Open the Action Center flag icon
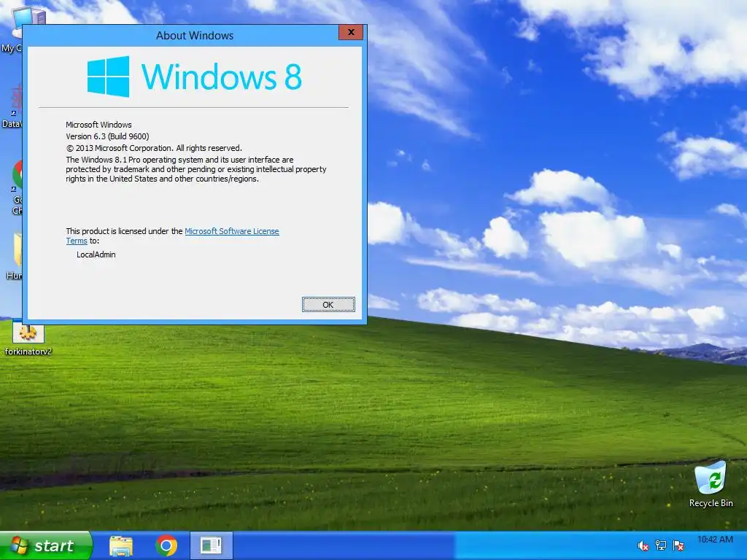Image resolution: width=747 pixels, height=560 pixels. pyautogui.click(x=678, y=545)
